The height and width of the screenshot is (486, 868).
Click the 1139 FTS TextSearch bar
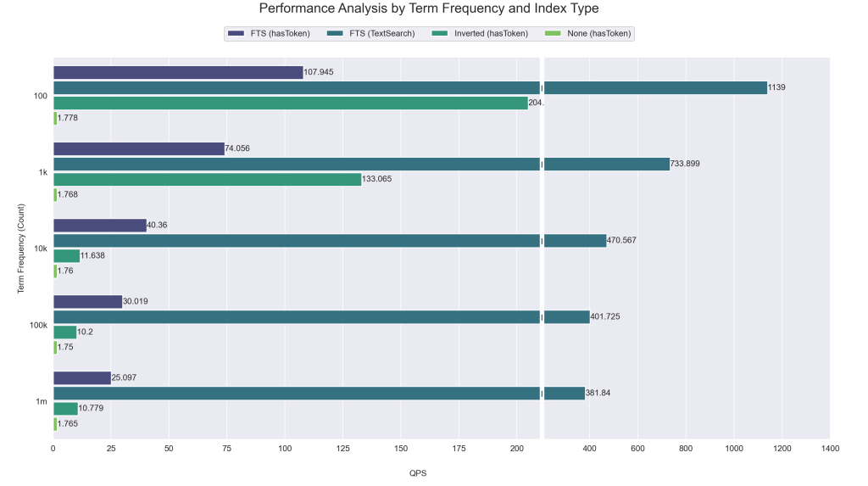(410, 87)
